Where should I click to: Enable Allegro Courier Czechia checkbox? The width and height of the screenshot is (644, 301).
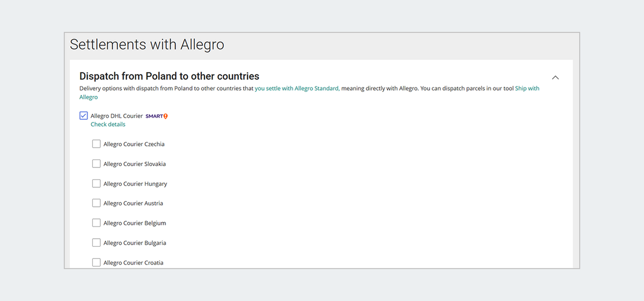97,144
